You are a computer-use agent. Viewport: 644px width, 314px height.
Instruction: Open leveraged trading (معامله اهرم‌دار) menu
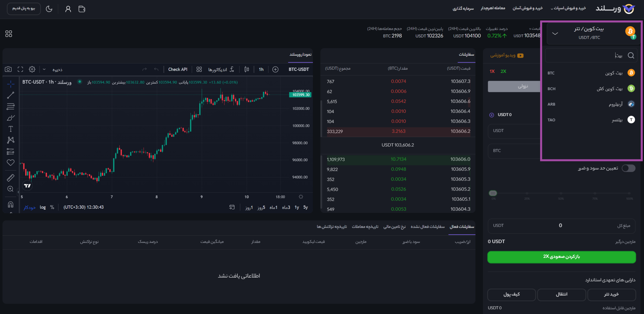[x=493, y=8]
